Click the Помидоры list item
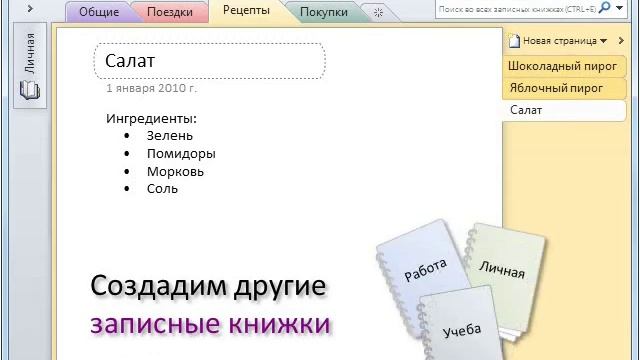Image resolution: width=640 pixels, height=360 pixels. pos(181,154)
